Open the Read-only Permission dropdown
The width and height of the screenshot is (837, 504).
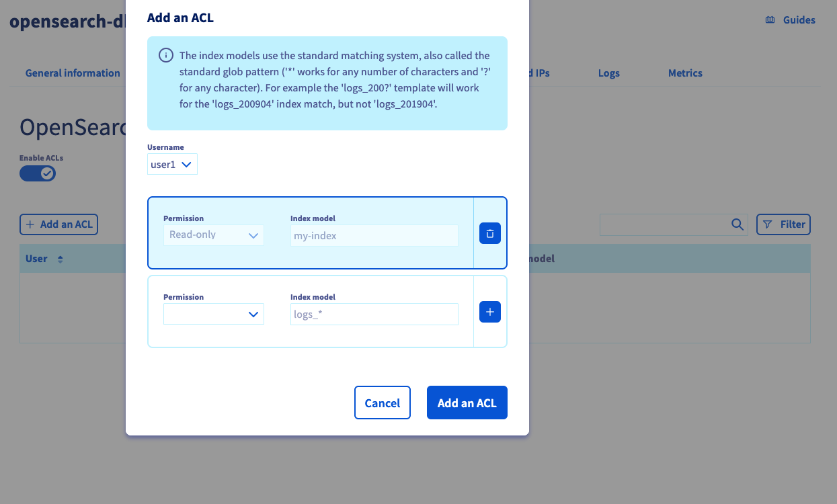tap(213, 235)
